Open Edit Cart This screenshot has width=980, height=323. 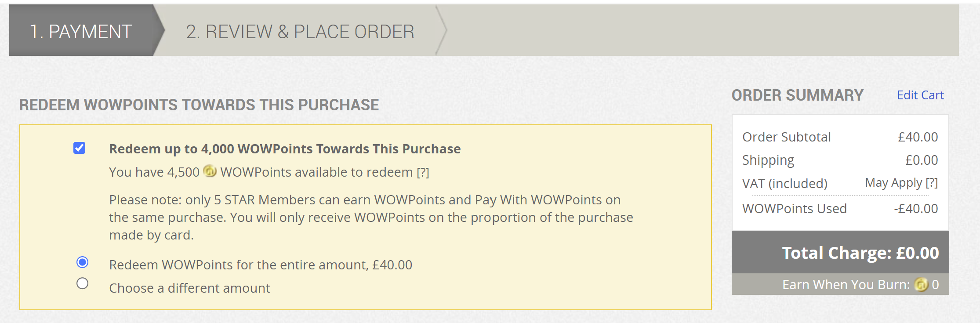tap(921, 95)
